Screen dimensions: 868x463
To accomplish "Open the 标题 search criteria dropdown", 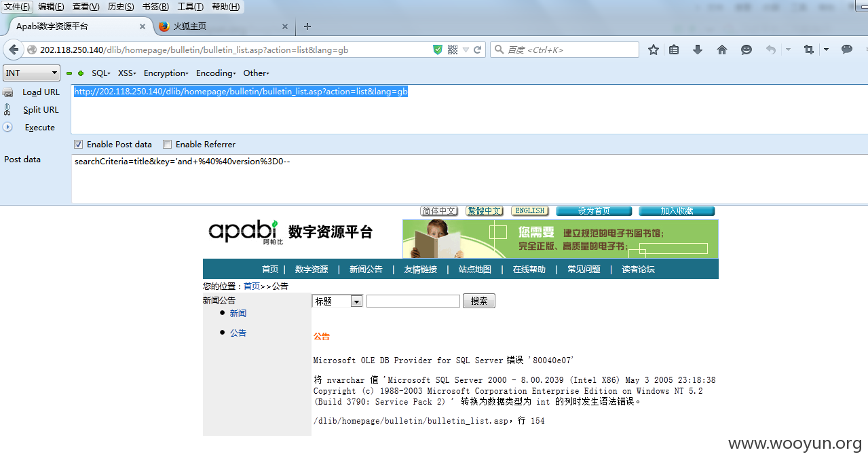I will tap(337, 301).
